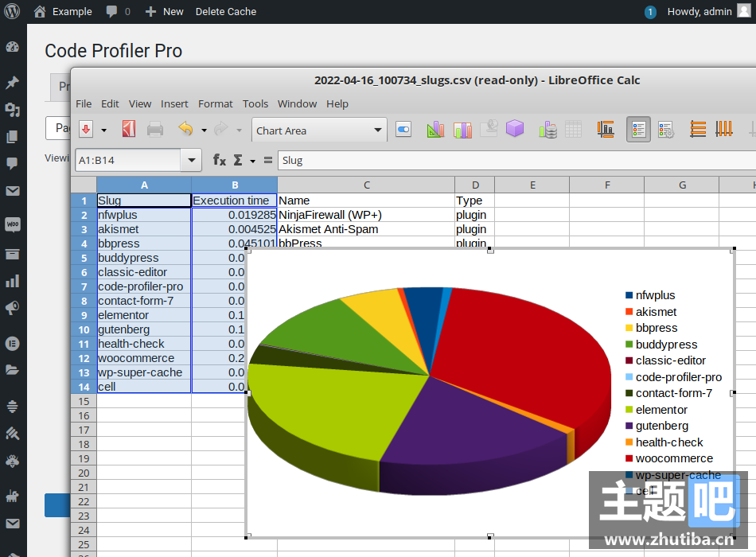Image resolution: width=756 pixels, height=557 pixels.
Task: Click the New link in admin bar
Action: pyautogui.click(x=165, y=12)
